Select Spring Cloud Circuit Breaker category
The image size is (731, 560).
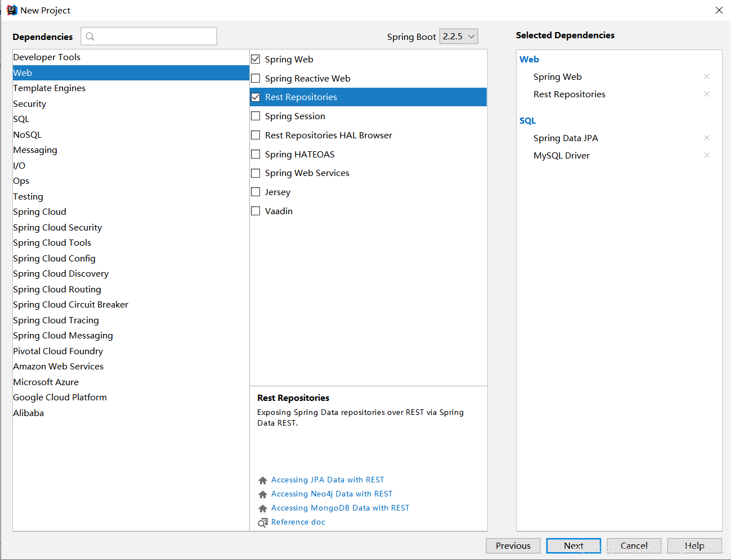131,305
